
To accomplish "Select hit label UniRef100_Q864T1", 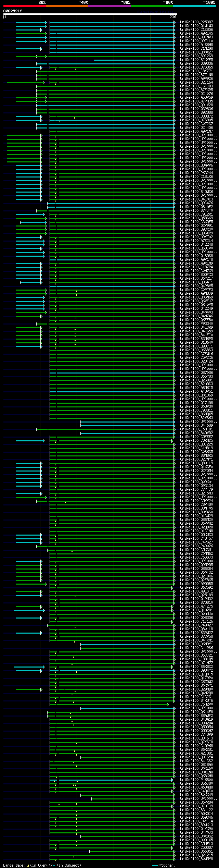I will [196, 282].
